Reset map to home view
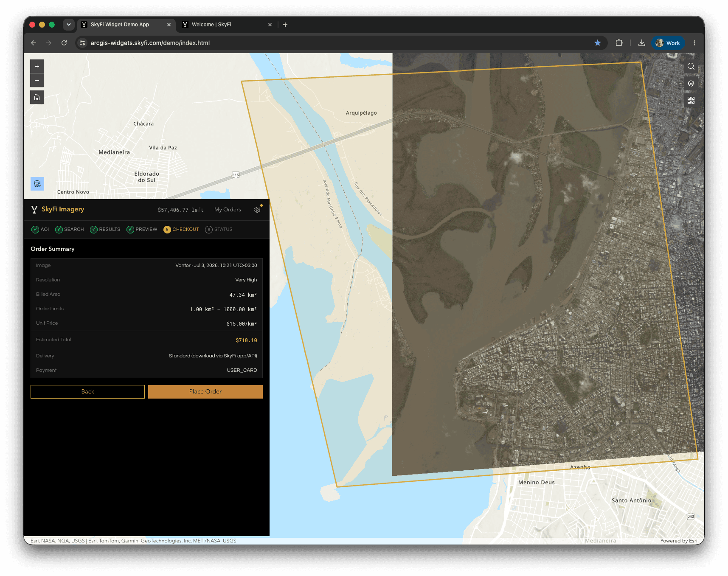This screenshot has height=576, width=728. pos(37,97)
